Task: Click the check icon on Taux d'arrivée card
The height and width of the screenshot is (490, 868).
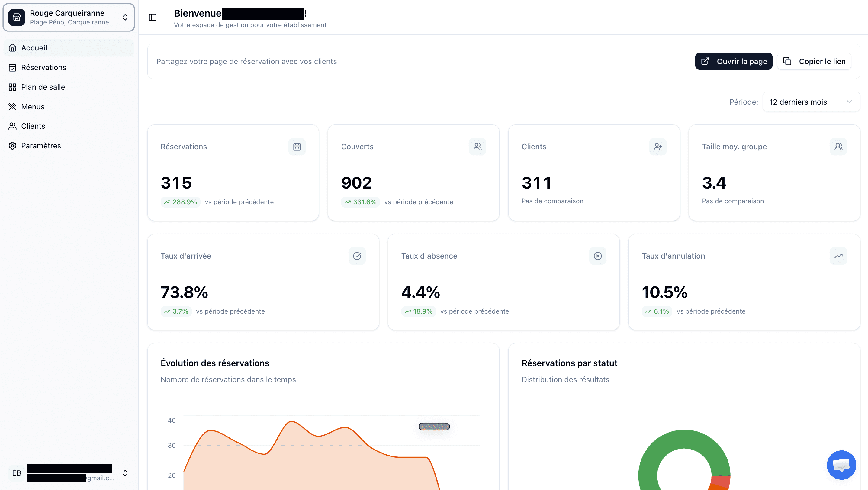Action: click(357, 256)
